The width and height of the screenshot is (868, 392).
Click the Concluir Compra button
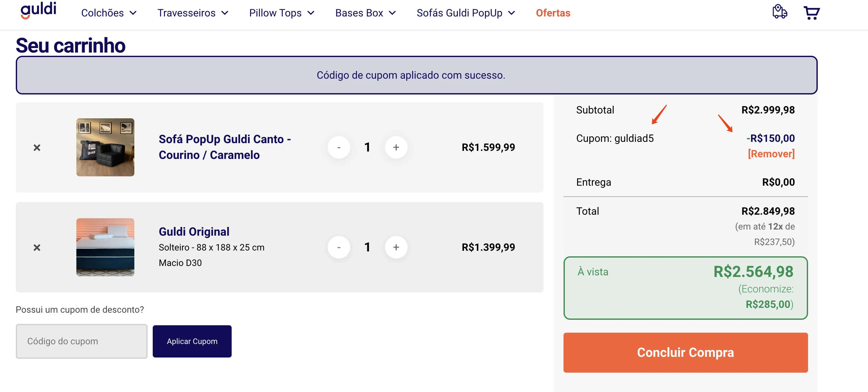(x=685, y=353)
